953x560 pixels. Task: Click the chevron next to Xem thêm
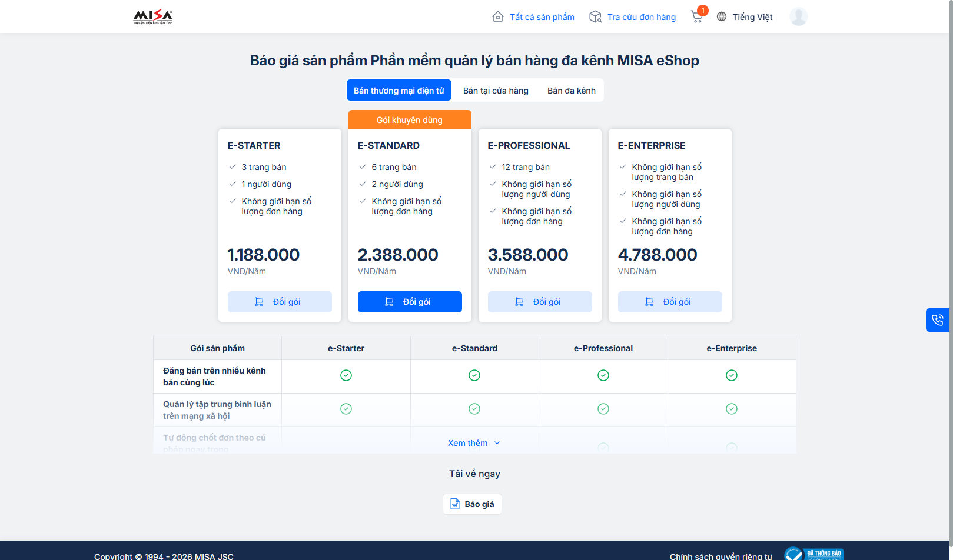pos(497,443)
